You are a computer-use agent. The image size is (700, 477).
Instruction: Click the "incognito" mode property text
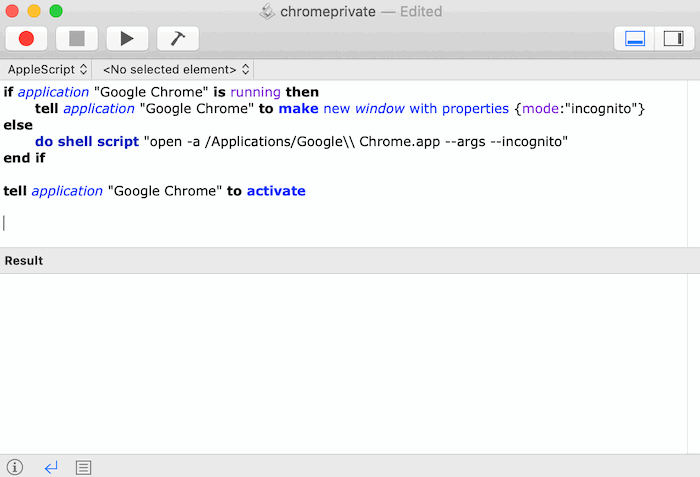(x=601, y=109)
